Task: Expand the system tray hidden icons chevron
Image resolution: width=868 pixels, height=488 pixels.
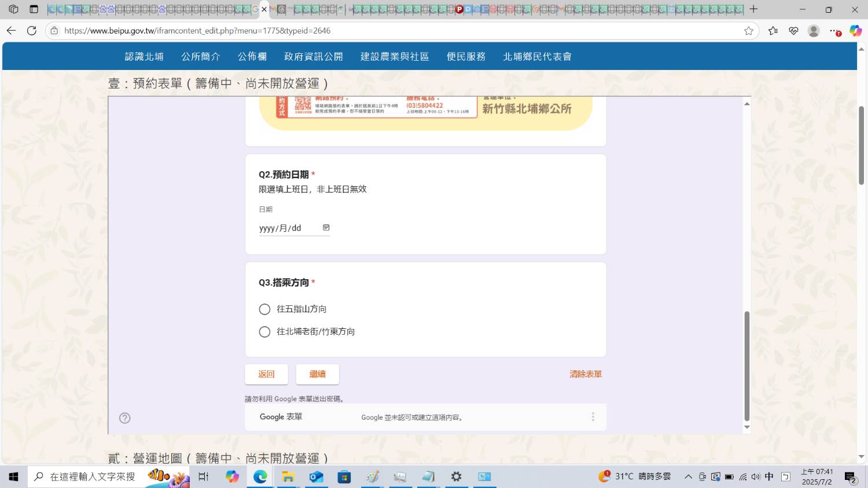Action: coord(688,476)
